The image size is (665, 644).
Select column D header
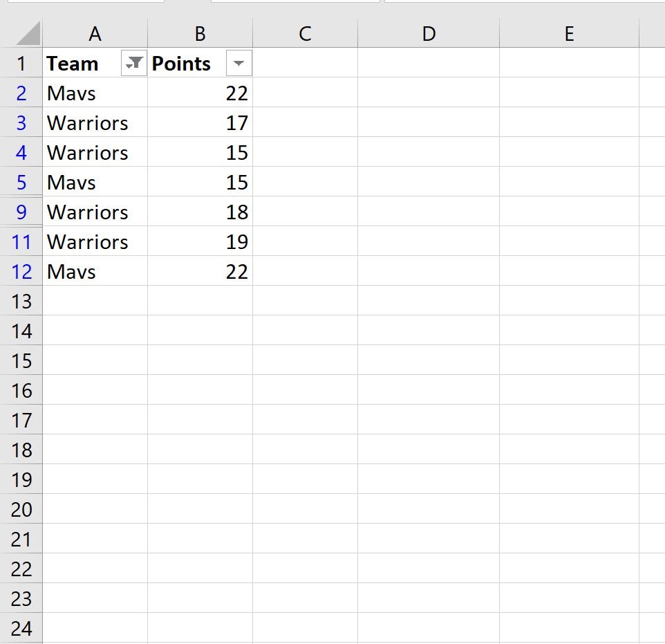429,33
